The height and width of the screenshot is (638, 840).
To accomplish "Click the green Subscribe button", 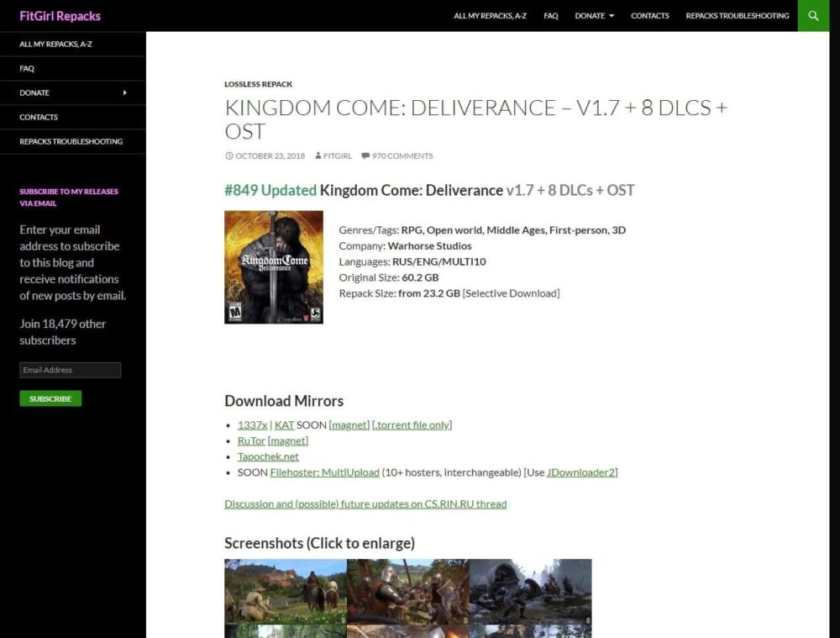I will point(50,398).
